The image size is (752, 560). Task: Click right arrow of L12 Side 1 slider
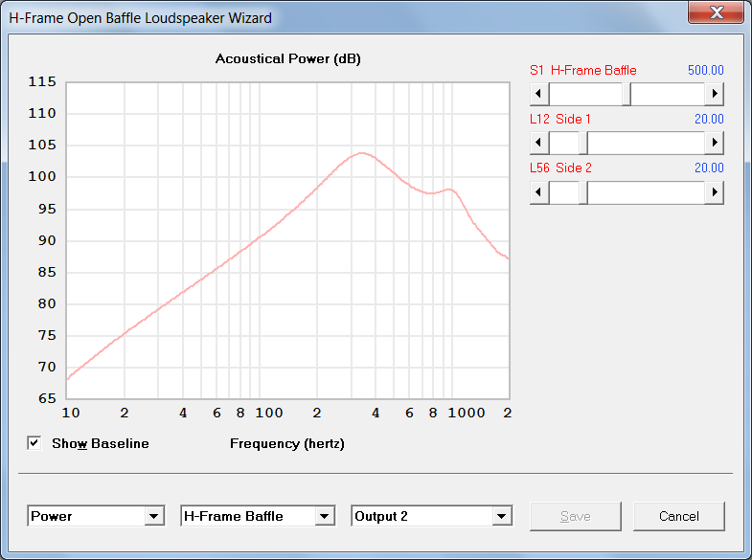(714, 143)
